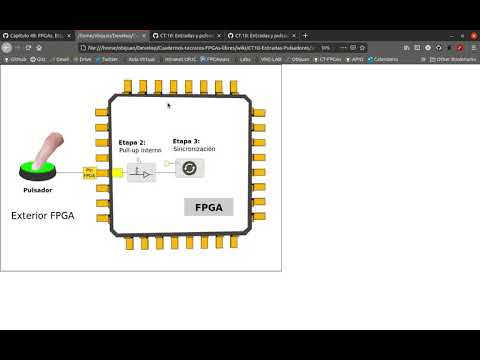Screen dimensions: 480x360
Task: Click the highlighted yellow input pin square
Action: pos(117,173)
